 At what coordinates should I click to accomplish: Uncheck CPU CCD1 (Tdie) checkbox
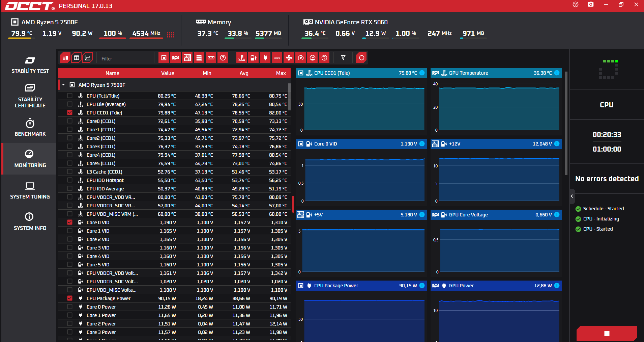[70, 112]
